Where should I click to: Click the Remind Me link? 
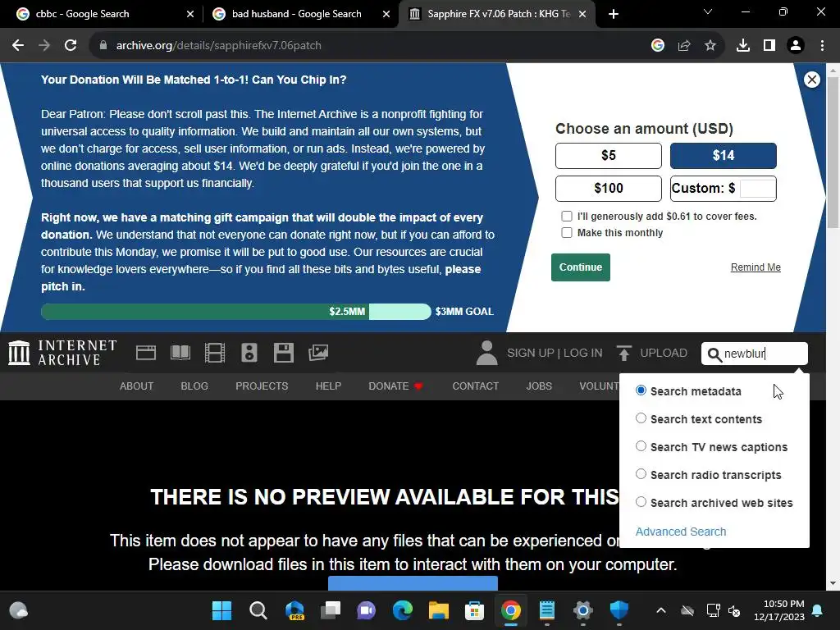coord(756,267)
